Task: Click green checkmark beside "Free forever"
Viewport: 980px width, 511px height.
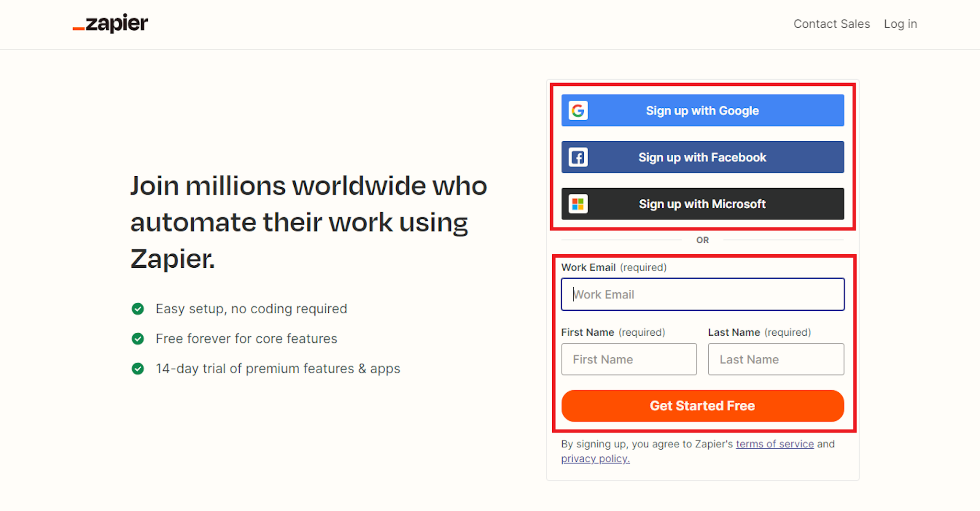Action: point(138,339)
